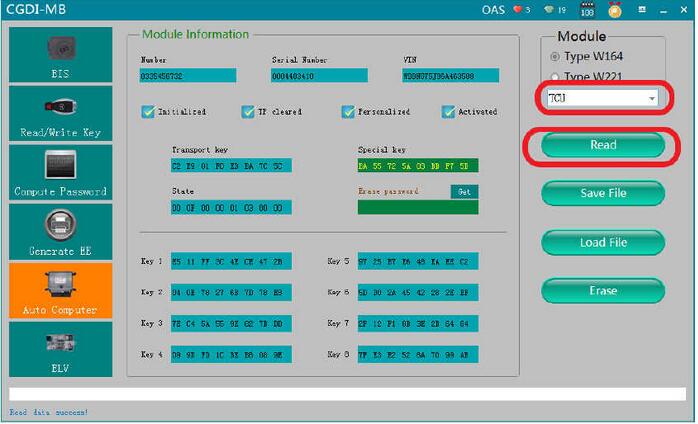Click the Save File button
Screen dimensions: 698x424
point(603,193)
